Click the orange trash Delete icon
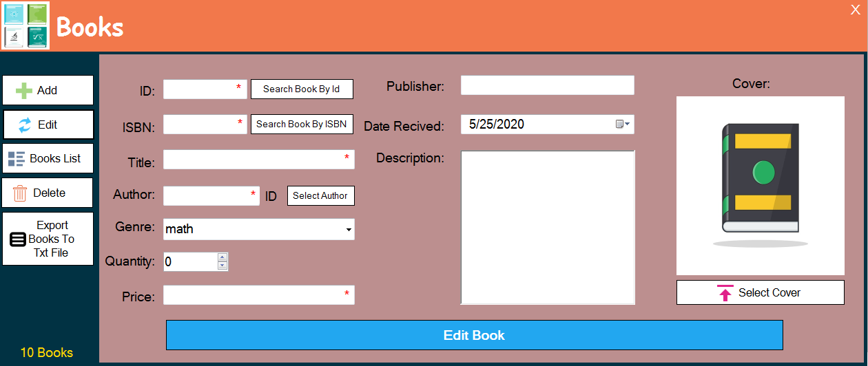 click(20, 193)
